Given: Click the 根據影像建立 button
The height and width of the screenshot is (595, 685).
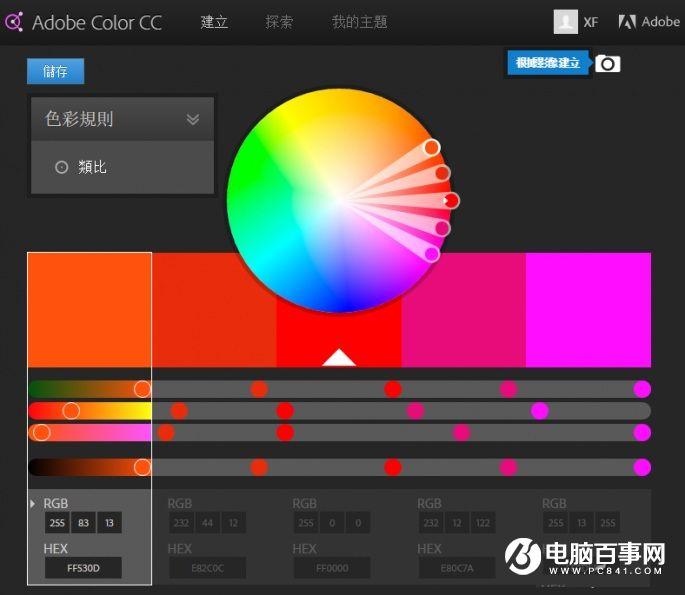Looking at the screenshot, I should 548,63.
